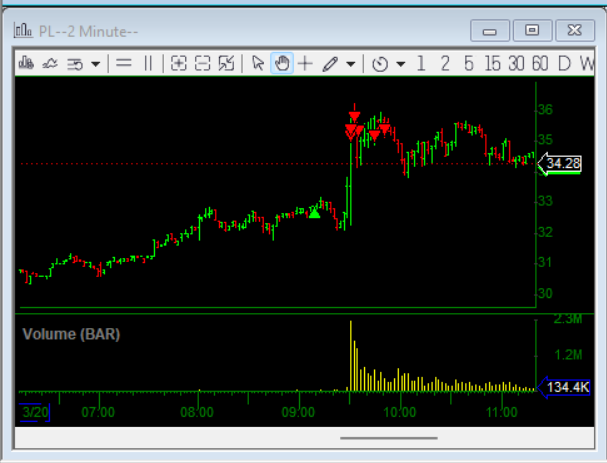Click the 09:00 time axis label
This screenshot has height=463, width=607.
[x=298, y=412]
